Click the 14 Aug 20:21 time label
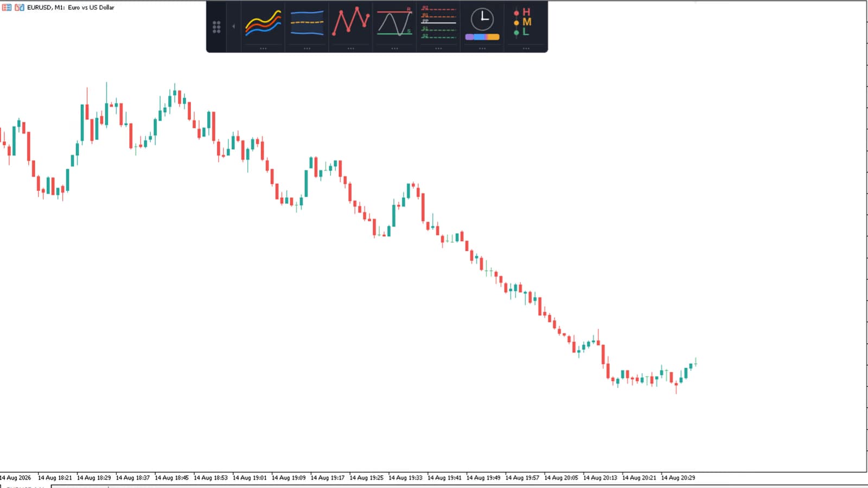The width and height of the screenshot is (868, 488). pyautogui.click(x=640, y=478)
